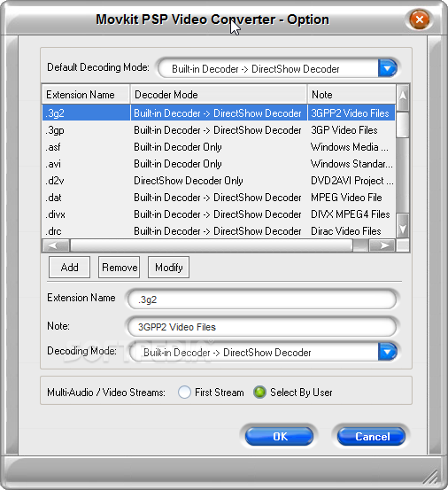
Task: Select the .drc extension row
Action: click(219, 231)
